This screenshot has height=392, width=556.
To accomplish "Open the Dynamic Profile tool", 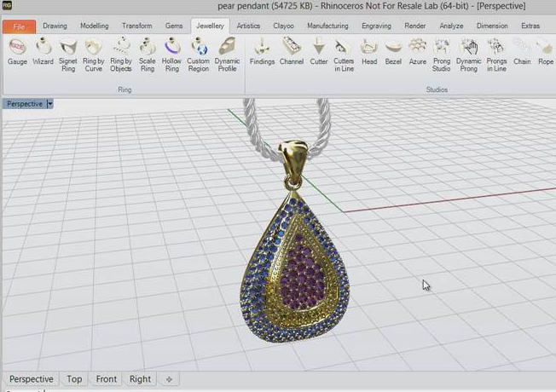I will pos(227,55).
